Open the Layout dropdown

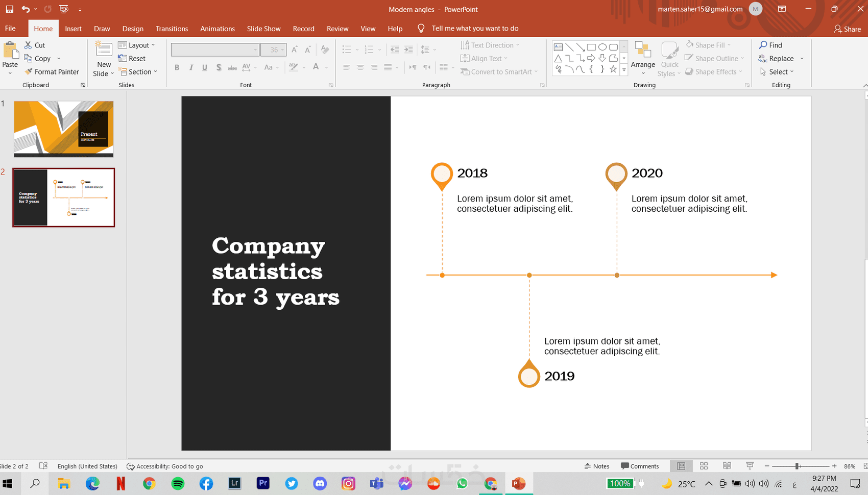pyautogui.click(x=137, y=45)
